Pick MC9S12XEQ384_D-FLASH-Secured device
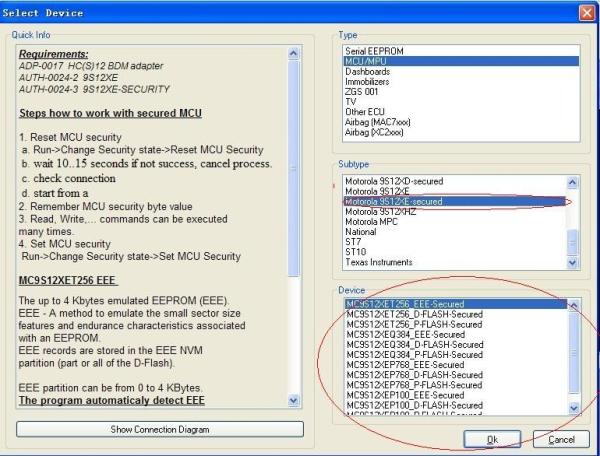Image resolution: width=600 pixels, height=456 pixels. tap(455, 345)
